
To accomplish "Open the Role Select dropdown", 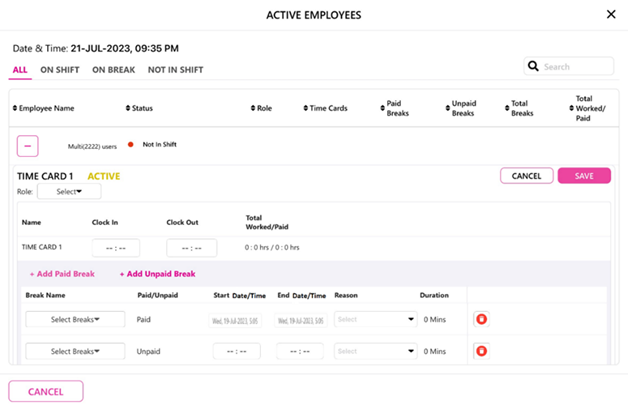I will coord(69,191).
